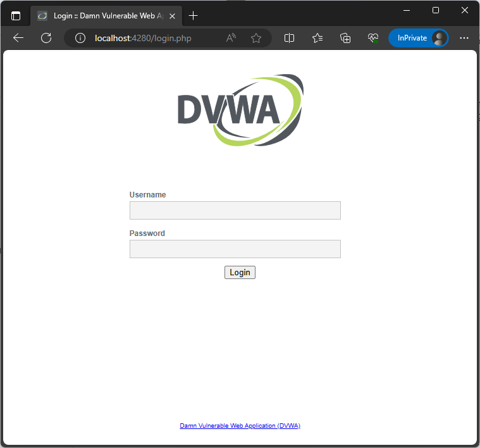Open Browser essentials heart icon
Image resolution: width=480 pixels, height=448 pixels.
tap(373, 38)
